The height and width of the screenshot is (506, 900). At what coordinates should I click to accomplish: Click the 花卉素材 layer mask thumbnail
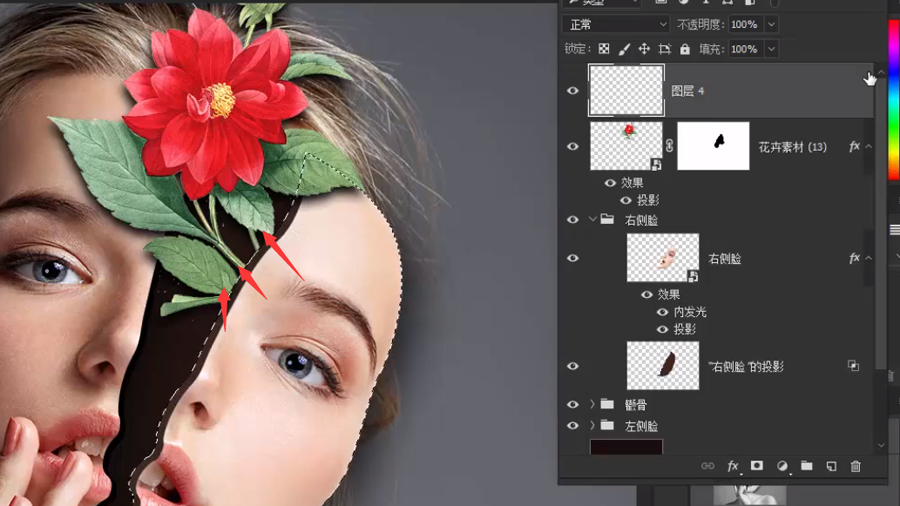(x=713, y=146)
